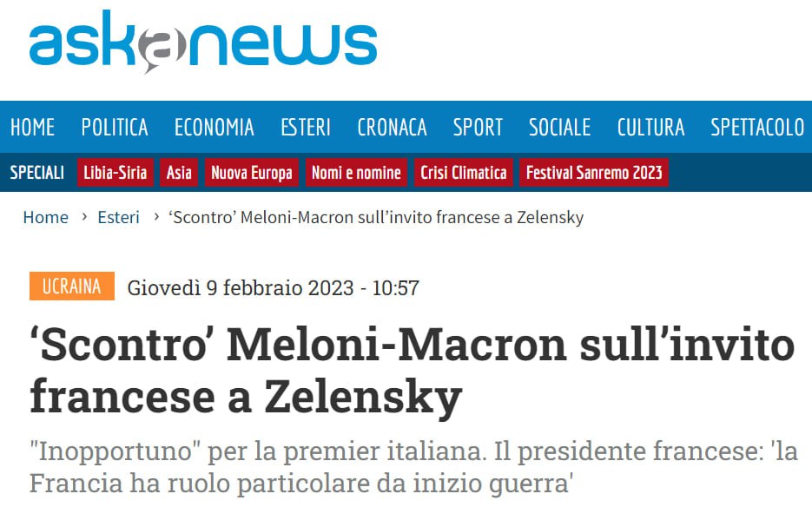Screen dimensions: 812x507
Task: Go to the ECONOMIA section
Action: [x=215, y=128]
